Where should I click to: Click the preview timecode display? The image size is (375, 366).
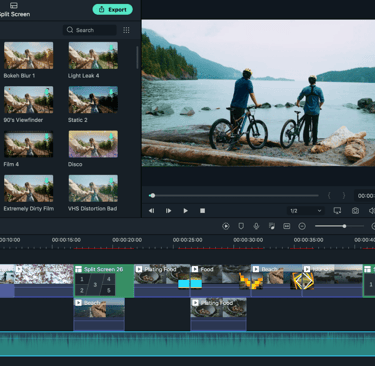(x=365, y=196)
